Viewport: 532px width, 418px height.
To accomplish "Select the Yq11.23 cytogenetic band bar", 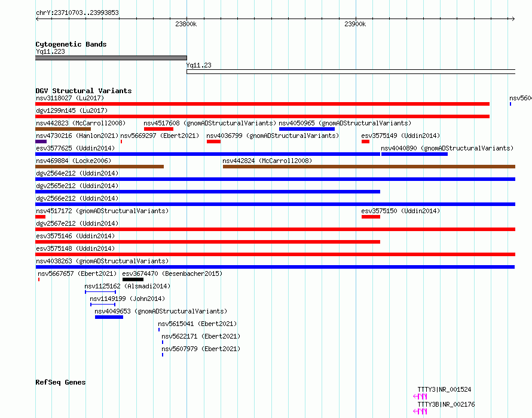I will tap(351, 72).
